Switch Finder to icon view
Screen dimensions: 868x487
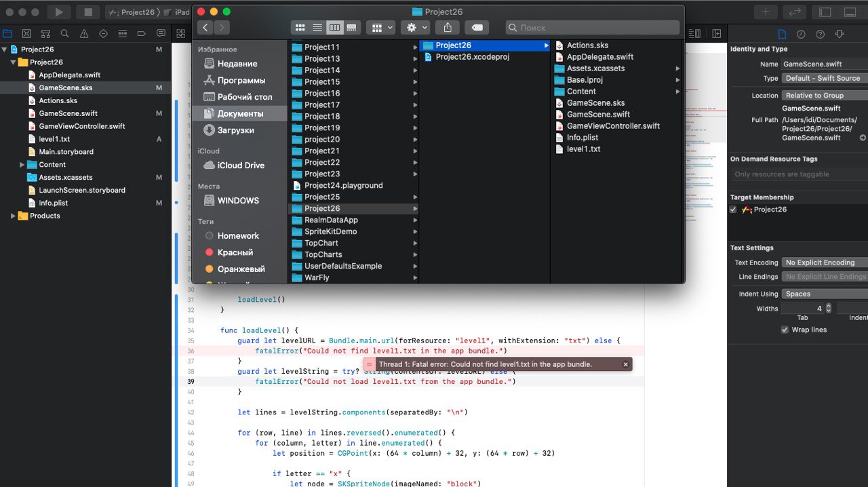pos(300,27)
